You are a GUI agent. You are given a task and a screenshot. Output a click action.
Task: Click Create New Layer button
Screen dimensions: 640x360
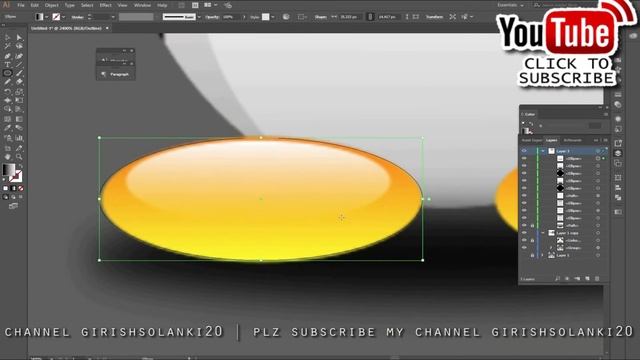pos(587,278)
